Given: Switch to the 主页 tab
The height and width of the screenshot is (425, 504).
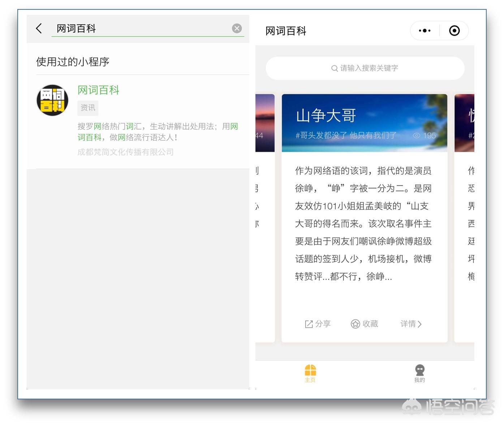Looking at the screenshot, I should (310, 374).
